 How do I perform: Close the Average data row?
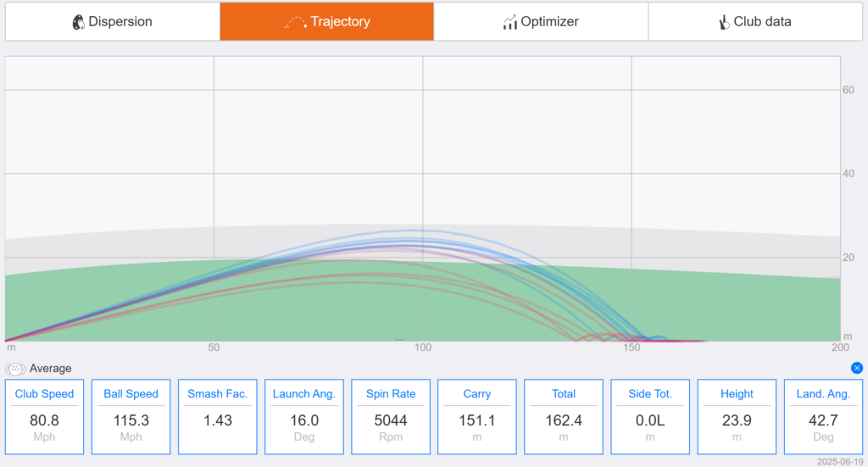point(856,368)
